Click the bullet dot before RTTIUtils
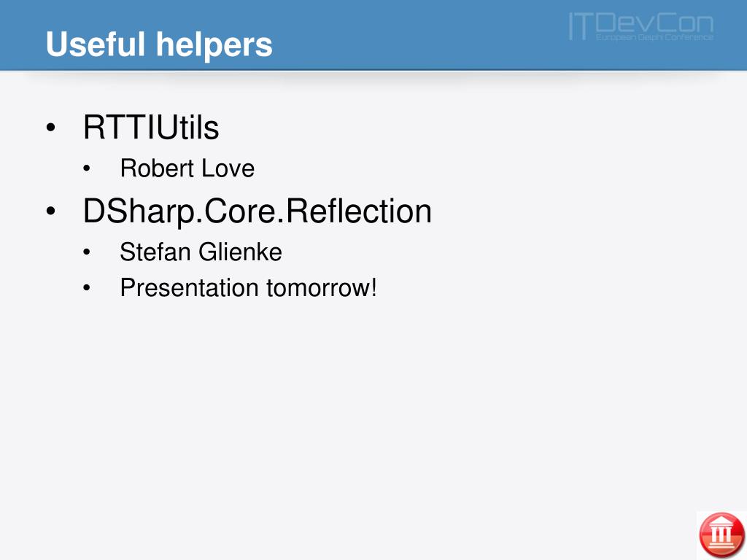Screen dimensions: 747x560 coord(51,128)
